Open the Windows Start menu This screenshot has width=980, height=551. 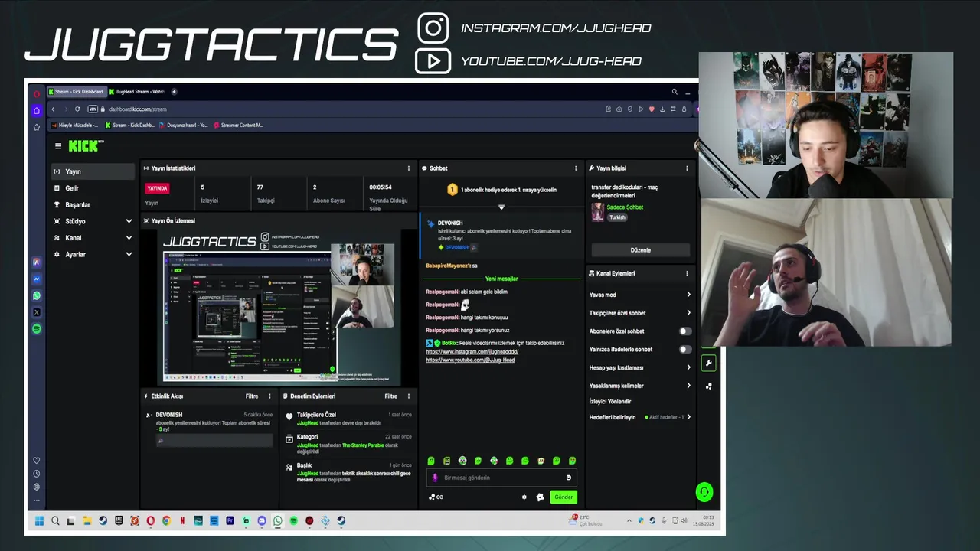point(39,521)
